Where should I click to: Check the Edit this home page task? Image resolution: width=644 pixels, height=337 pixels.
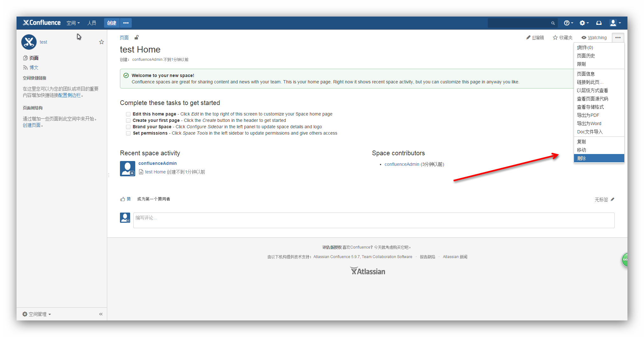(x=128, y=114)
